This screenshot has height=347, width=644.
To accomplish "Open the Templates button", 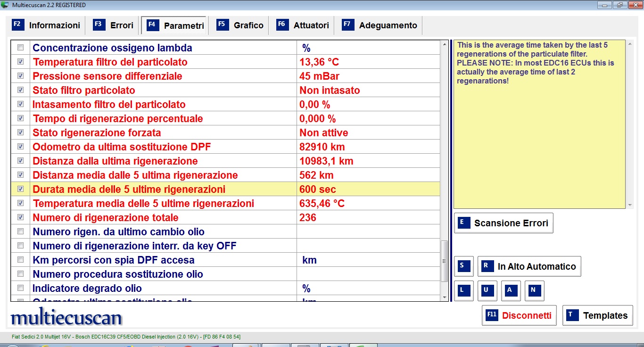I will (x=597, y=315).
